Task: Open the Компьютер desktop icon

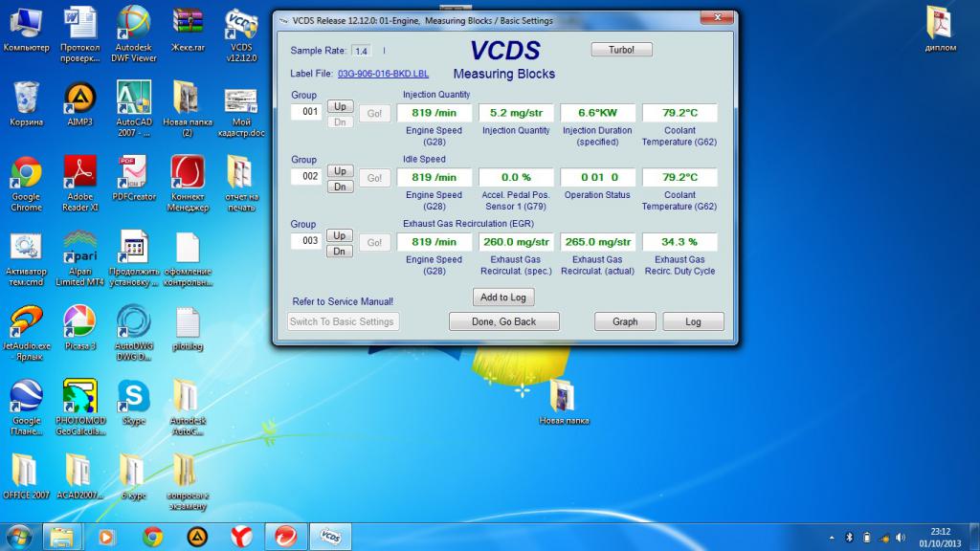Action: coord(26,30)
